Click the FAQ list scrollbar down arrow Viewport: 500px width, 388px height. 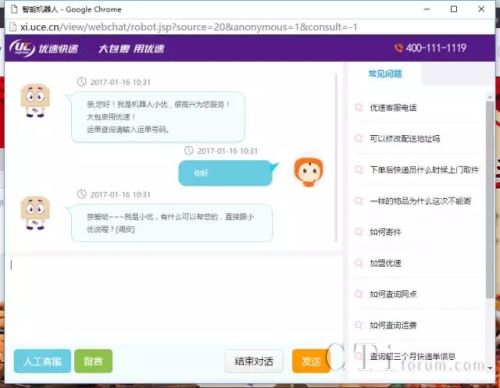[x=490, y=368]
